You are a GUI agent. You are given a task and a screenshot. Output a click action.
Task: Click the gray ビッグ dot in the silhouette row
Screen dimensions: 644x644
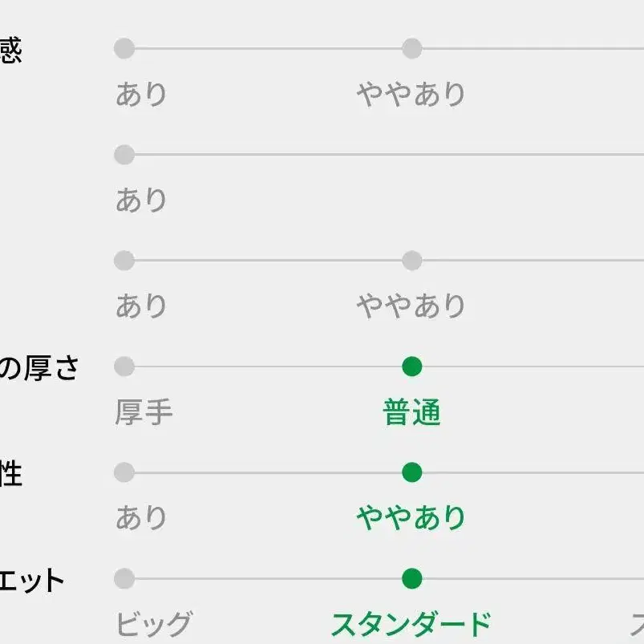[124, 578]
